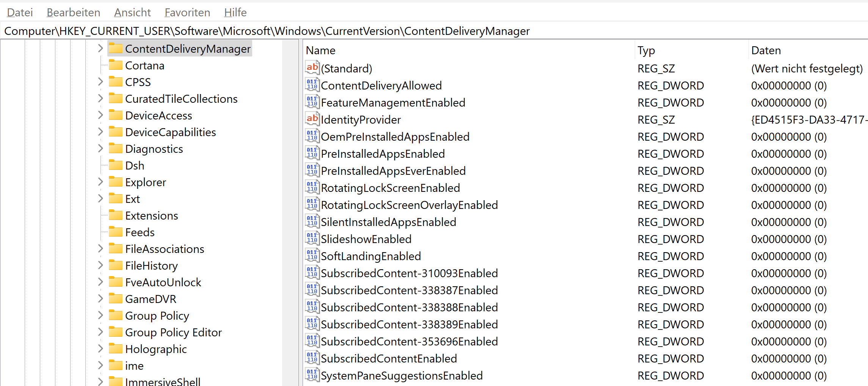Click the RotatingLockScreenOverlayEnabled DWORD icon

click(x=312, y=204)
